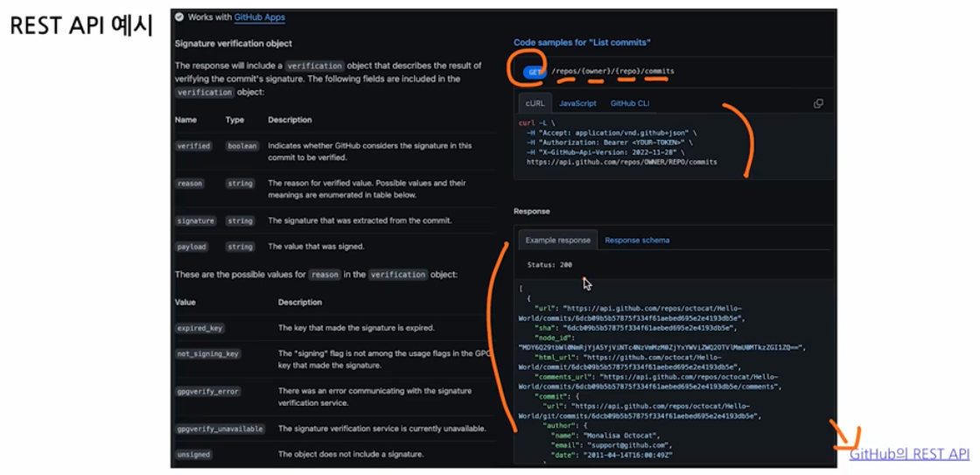
Task: Copy the cURL code sample
Action: [x=817, y=104]
